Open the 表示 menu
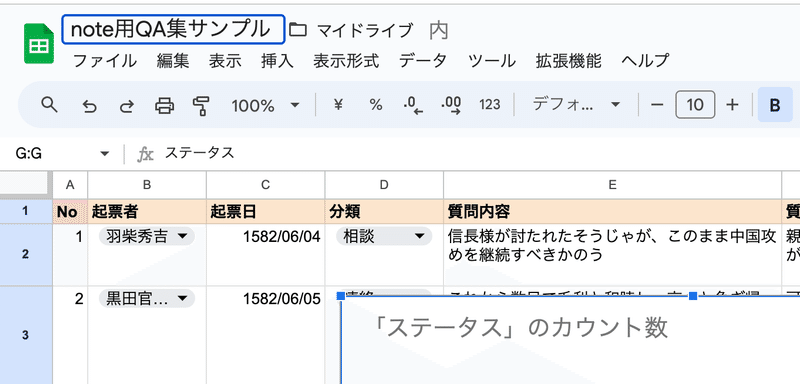Screen dimensions: 800x384 [225, 61]
